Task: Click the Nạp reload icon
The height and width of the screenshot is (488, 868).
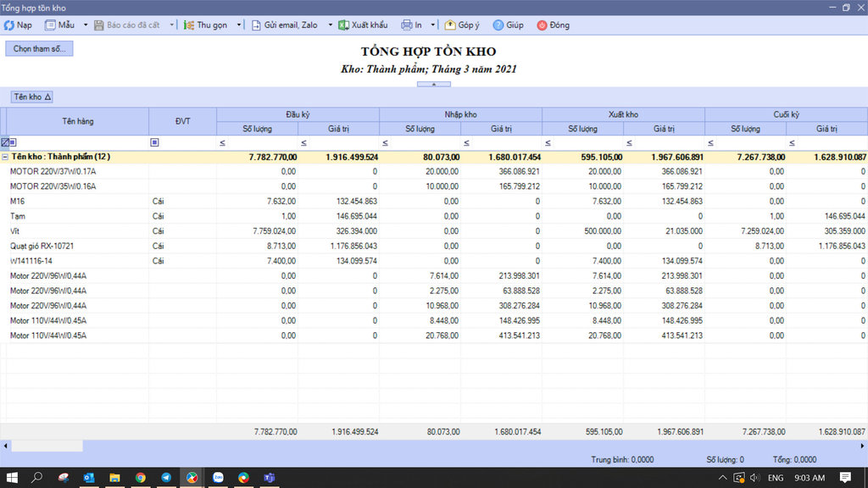Action: point(8,25)
